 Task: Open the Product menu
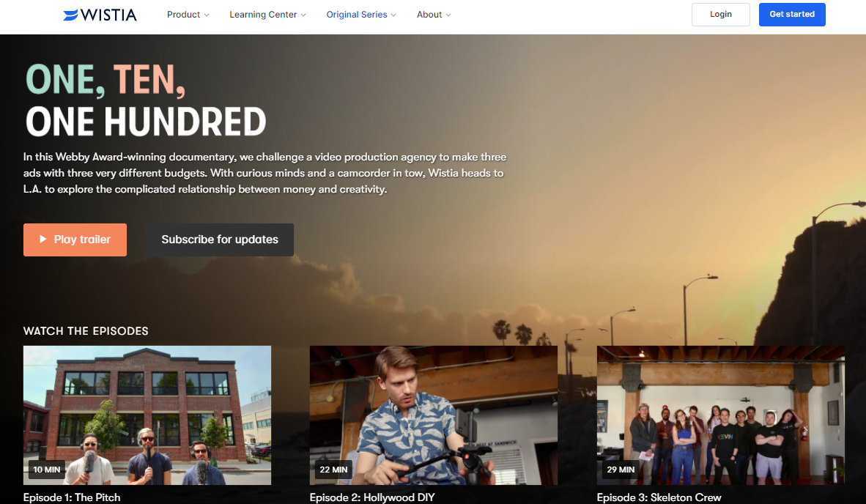pyautogui.click(x=188, y=15)
